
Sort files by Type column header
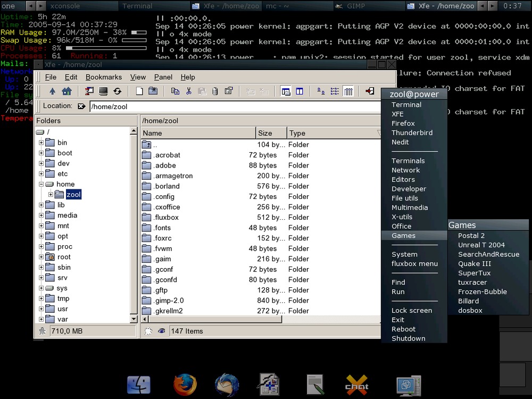[x=334, y=133]
